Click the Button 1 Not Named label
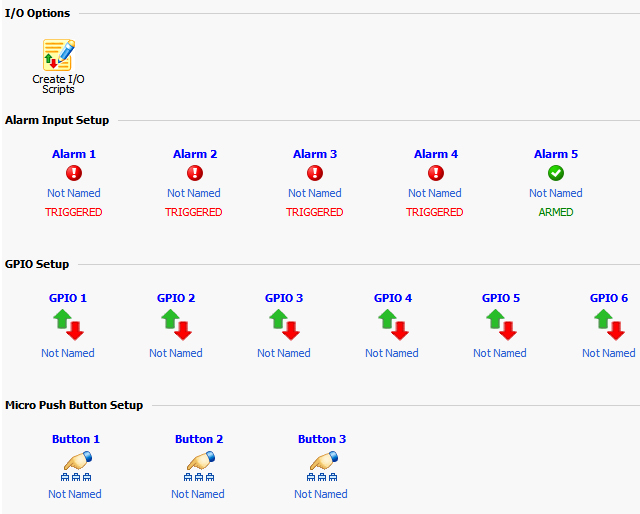 point(75,494)
